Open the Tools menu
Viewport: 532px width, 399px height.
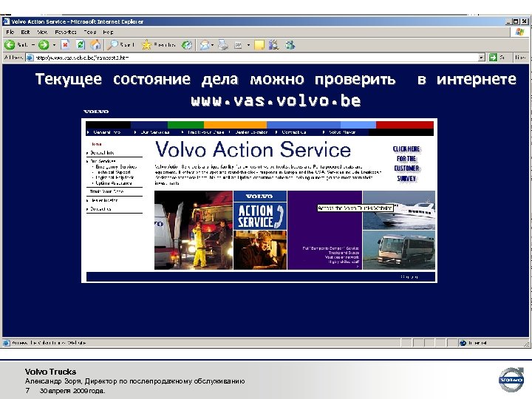[x=90, y=32]
